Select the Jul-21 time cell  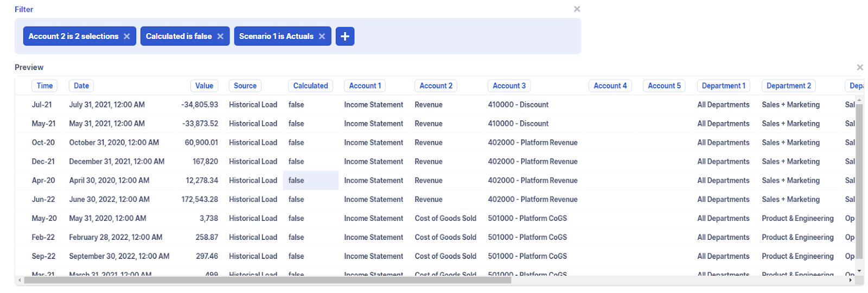[42, 105]
